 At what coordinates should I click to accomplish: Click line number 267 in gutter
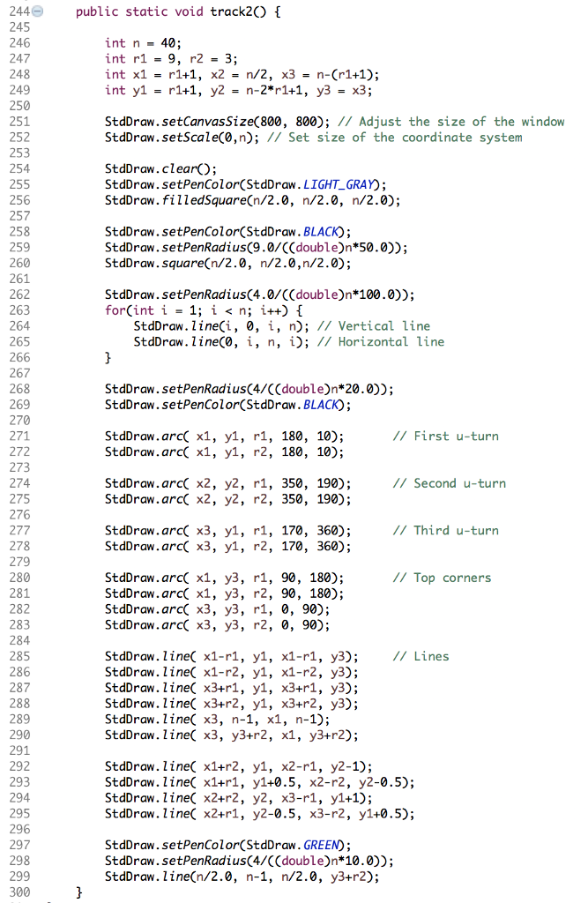tap(19, 373)
